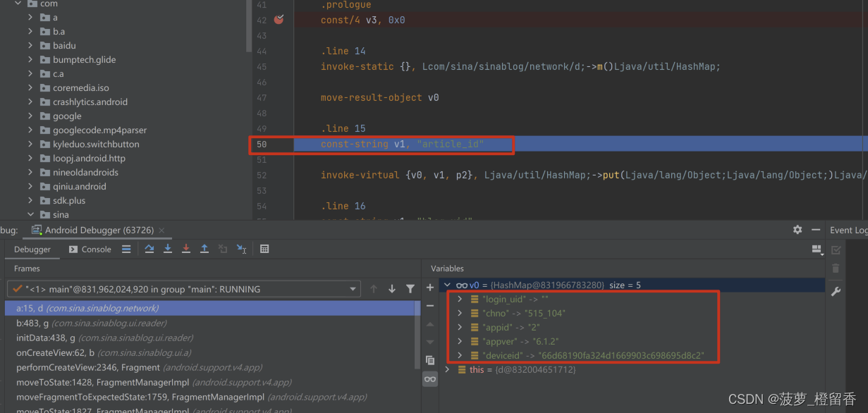
Task: Remove watch with the minus icon
Action: (430, 306)
